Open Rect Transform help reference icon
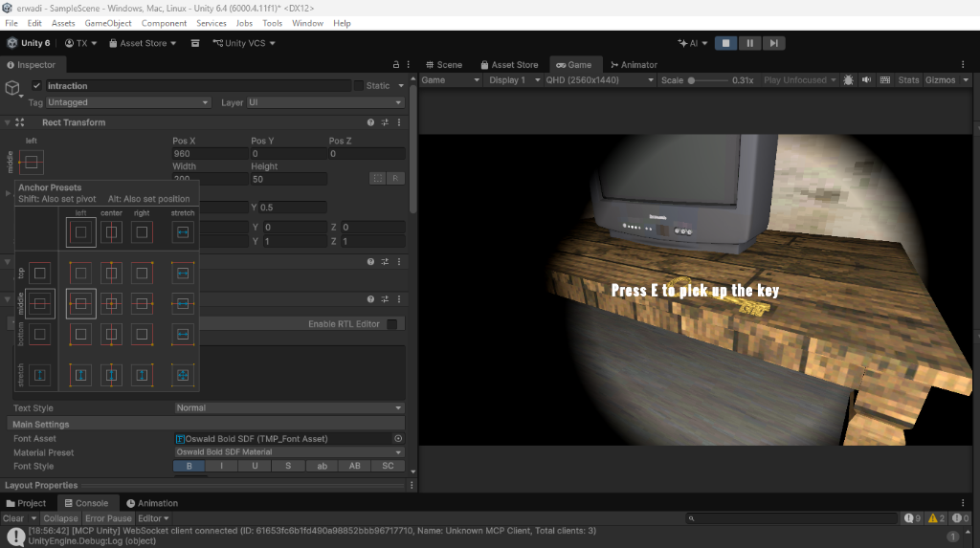 (370, 122)
